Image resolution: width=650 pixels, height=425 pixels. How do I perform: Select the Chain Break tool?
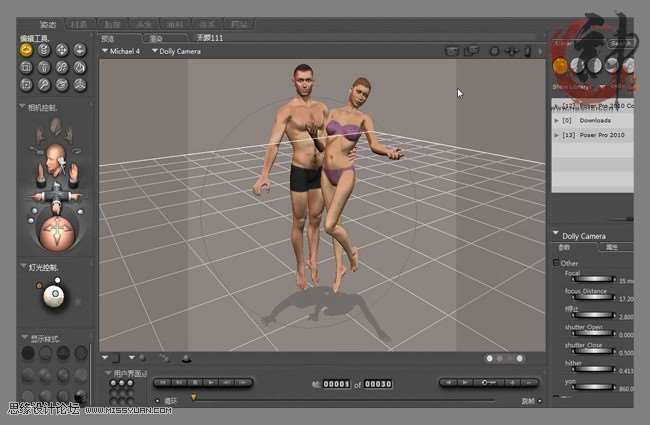coord(62,67)
